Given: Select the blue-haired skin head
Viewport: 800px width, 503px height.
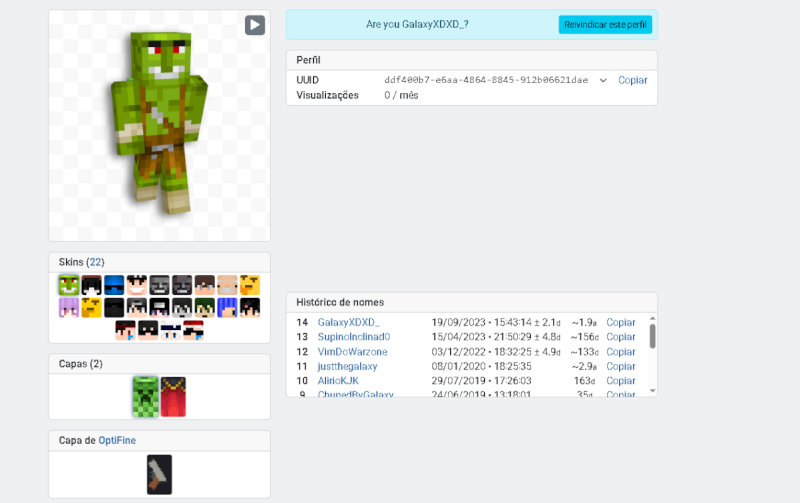Looking at the screenshot, I should 227,307.
